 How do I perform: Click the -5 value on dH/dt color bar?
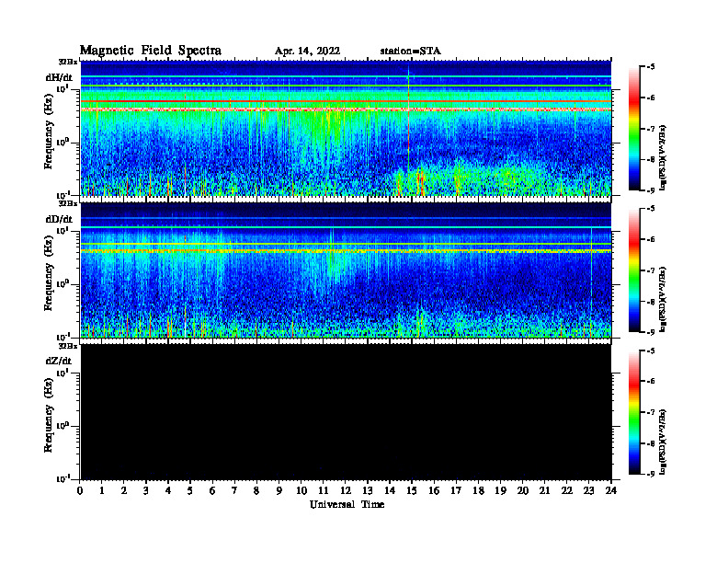651,67
